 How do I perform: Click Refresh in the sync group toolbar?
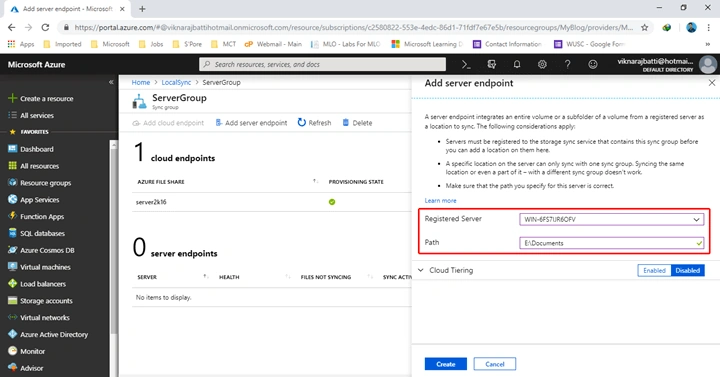click(x=315, y=123)
